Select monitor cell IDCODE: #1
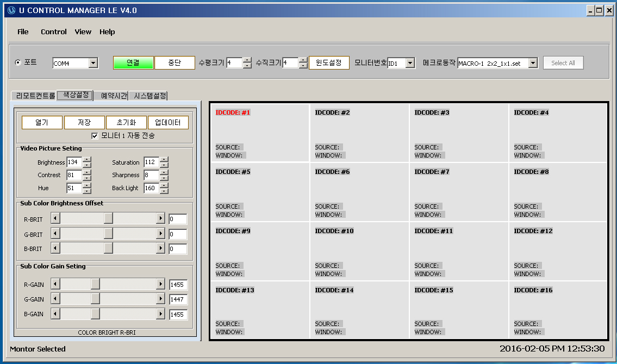This screenshot has height=364, width=617. pos(260,133)
